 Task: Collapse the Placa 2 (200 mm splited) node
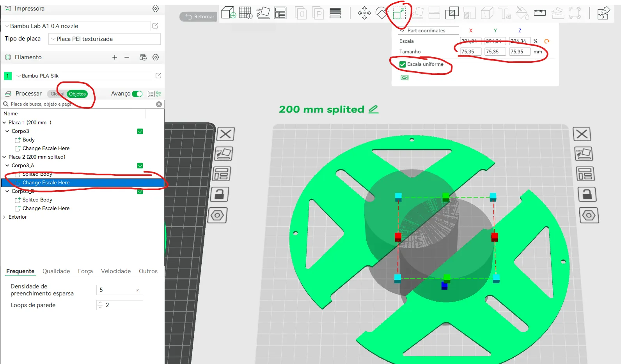(x=4, y=157)
